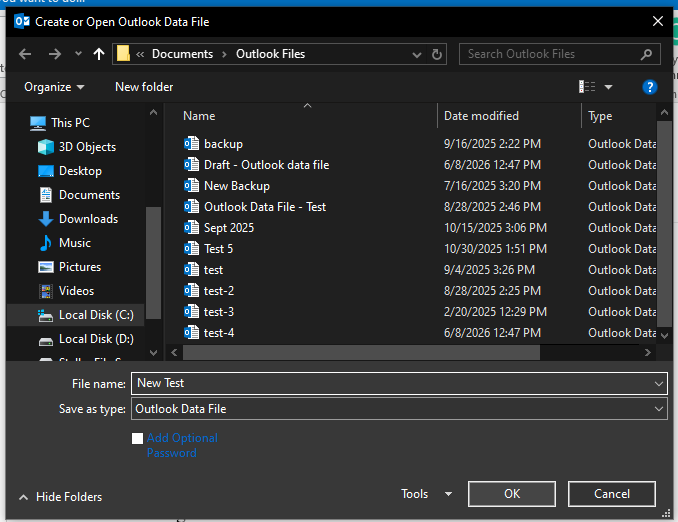Select the Test 5 file icon
Screen dimensions: 678x522
[x=192, y=248]
